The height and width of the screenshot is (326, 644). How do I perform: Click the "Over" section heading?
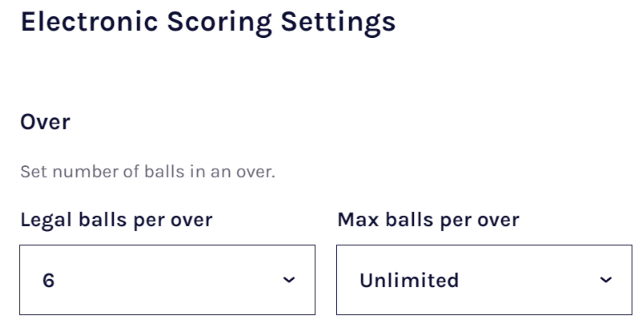45,122
